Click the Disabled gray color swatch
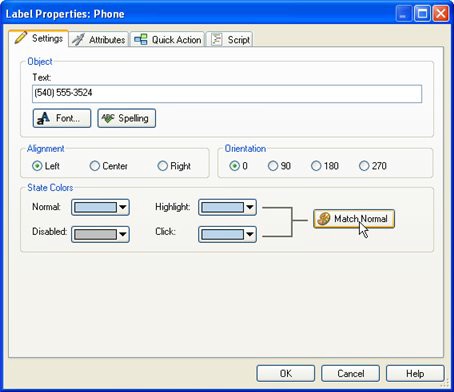 coord(95,234)
